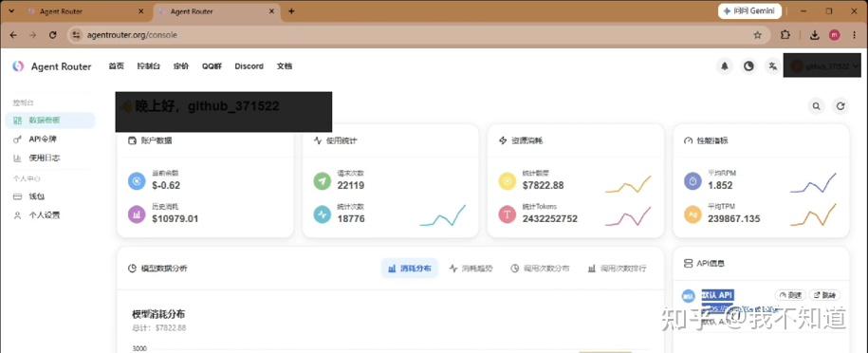Screen dimensions: 868x353
Task: Click the red 统计Tokens icon
Action: click(x=508, y=214)
